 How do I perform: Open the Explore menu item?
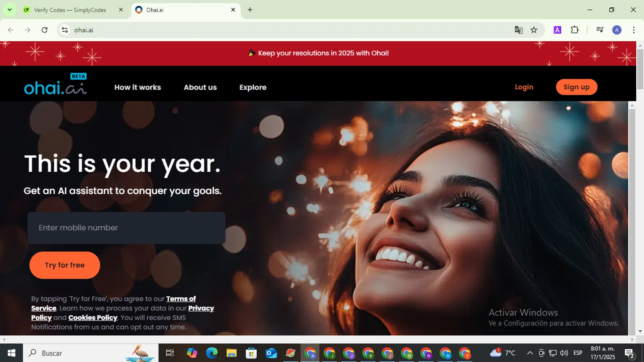253,87
